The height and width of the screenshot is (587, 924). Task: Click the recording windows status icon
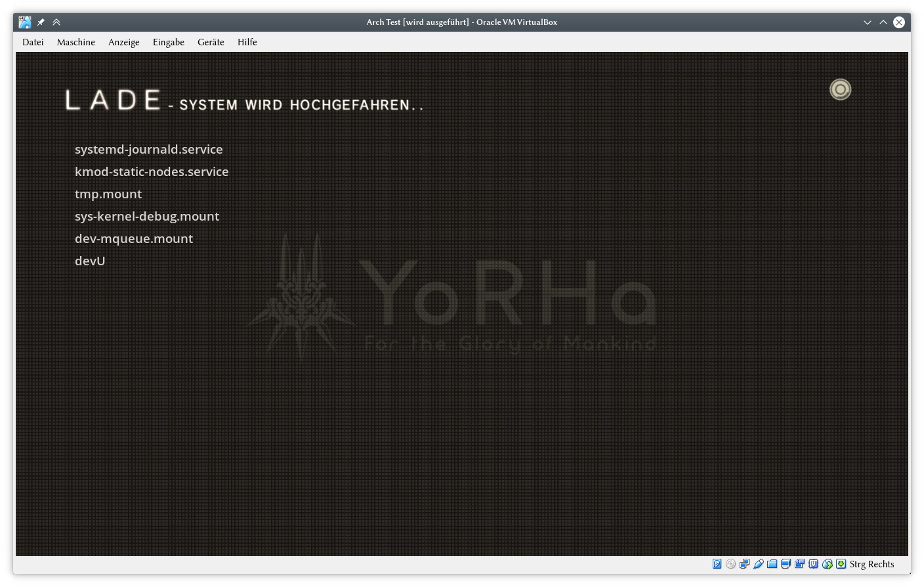799,564
